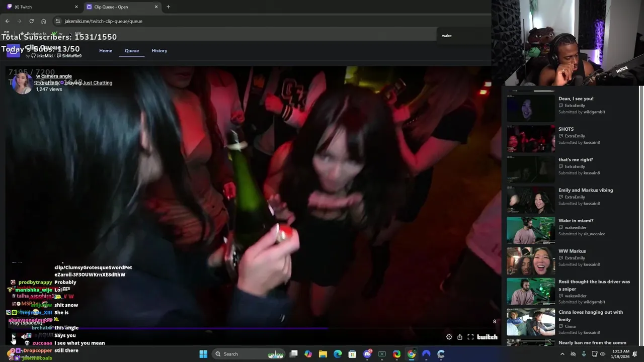644x362 pixels.
Task: Play the clip with the play button
Action: [x=13, y=336]
